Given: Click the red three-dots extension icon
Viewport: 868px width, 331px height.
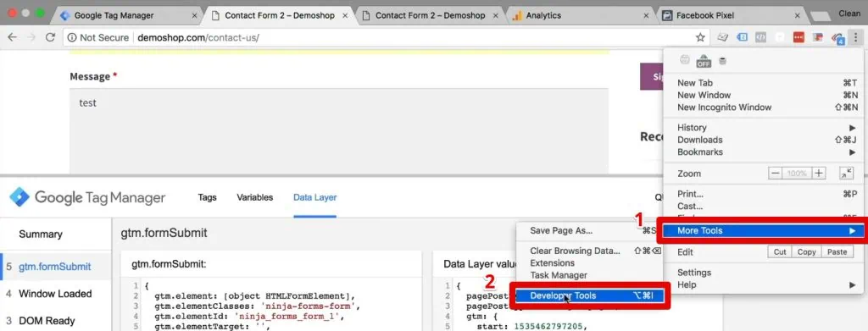Looking at the screenshot, I should point(798,37).
